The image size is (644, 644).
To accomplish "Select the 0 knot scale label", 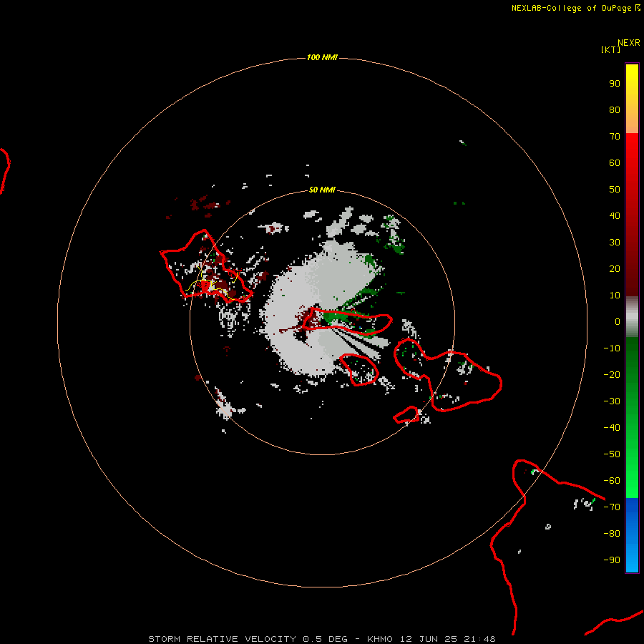I will click(x=618, y=322).
